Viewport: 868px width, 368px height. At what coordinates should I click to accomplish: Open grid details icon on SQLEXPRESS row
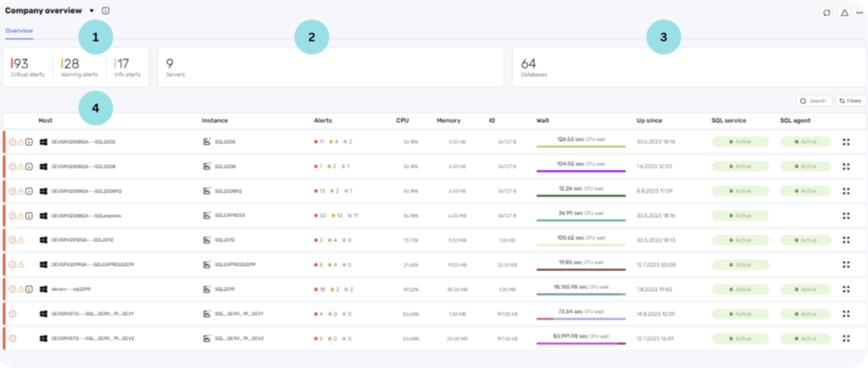[x=845, y=215]
